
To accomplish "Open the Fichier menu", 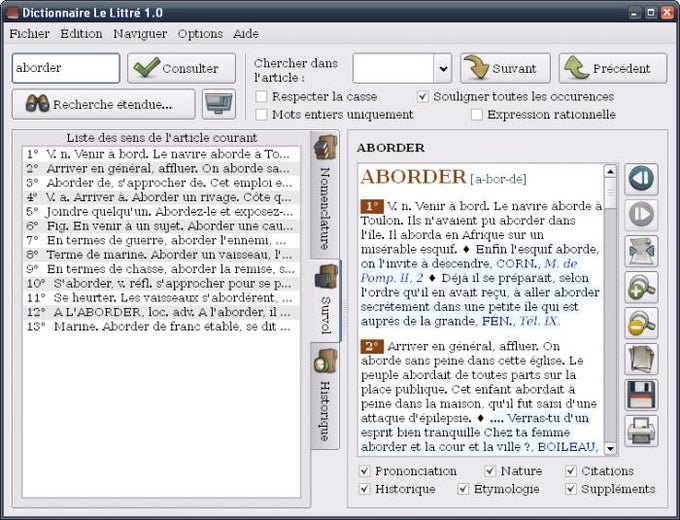I will [29, 34].
